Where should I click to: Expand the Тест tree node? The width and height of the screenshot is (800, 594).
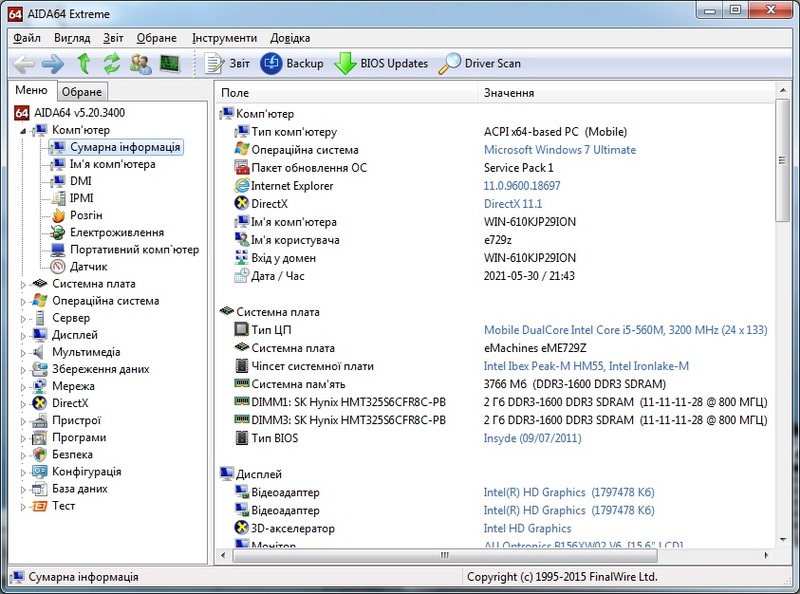tap(23, 507)
